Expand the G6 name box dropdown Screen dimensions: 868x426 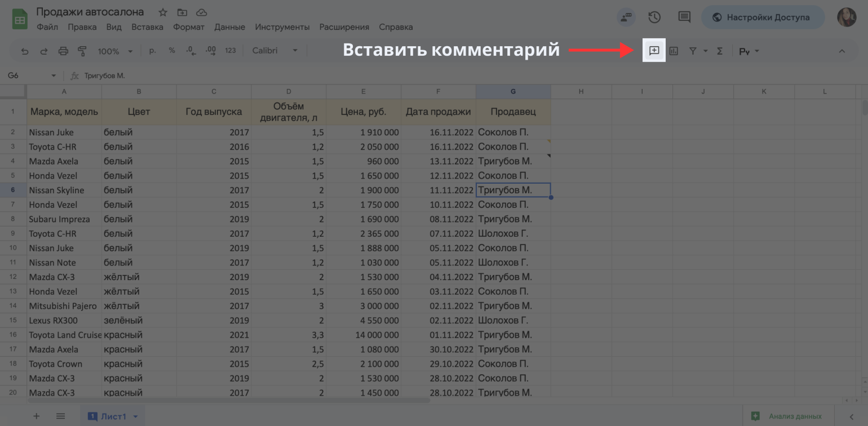pyautogui.click(x=54, y=76)
